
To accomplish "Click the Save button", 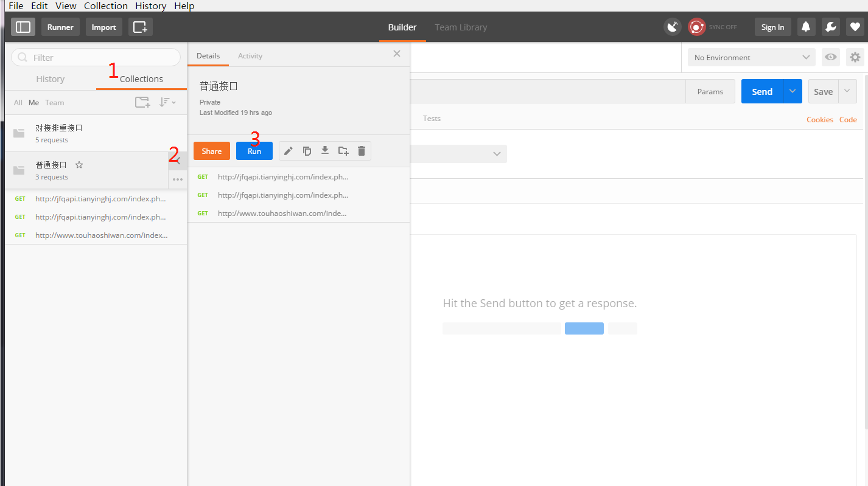I will tap(824, 91).
